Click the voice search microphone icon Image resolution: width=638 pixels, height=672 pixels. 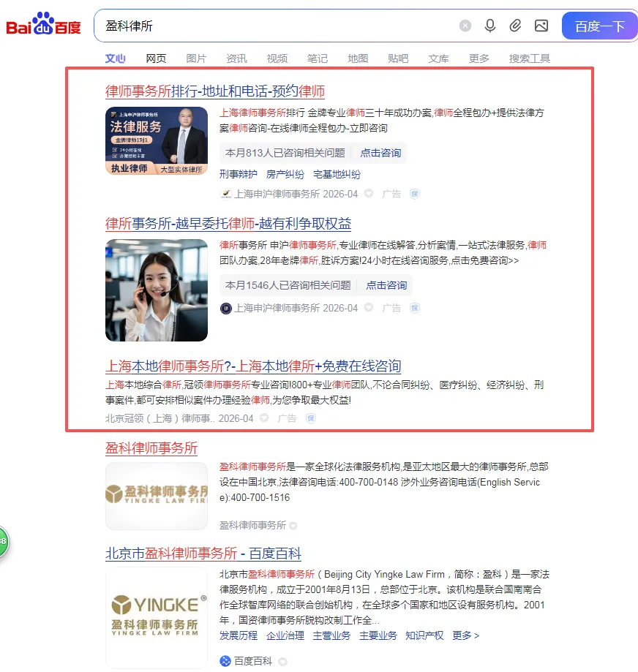(x=490, y=25)
